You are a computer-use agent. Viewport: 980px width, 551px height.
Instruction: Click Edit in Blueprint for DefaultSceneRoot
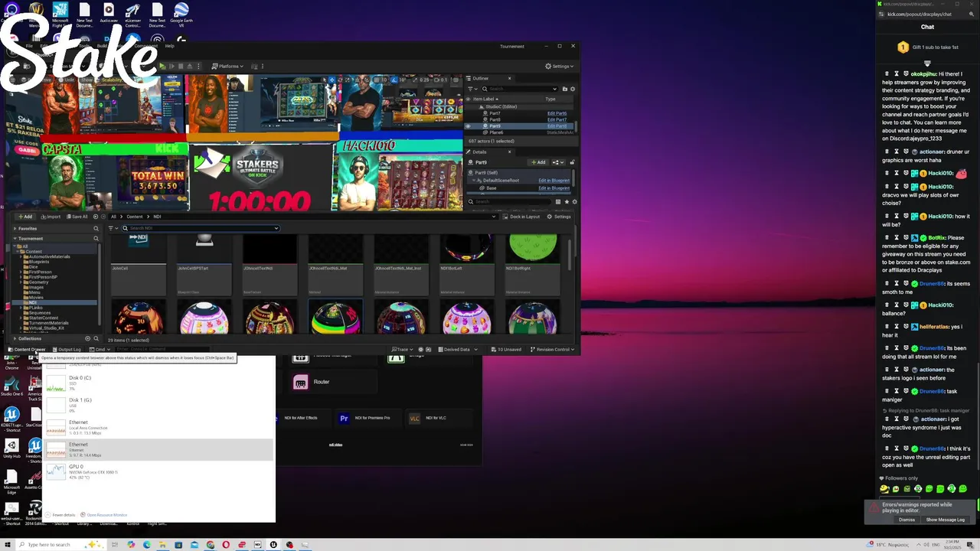[554, 181]
